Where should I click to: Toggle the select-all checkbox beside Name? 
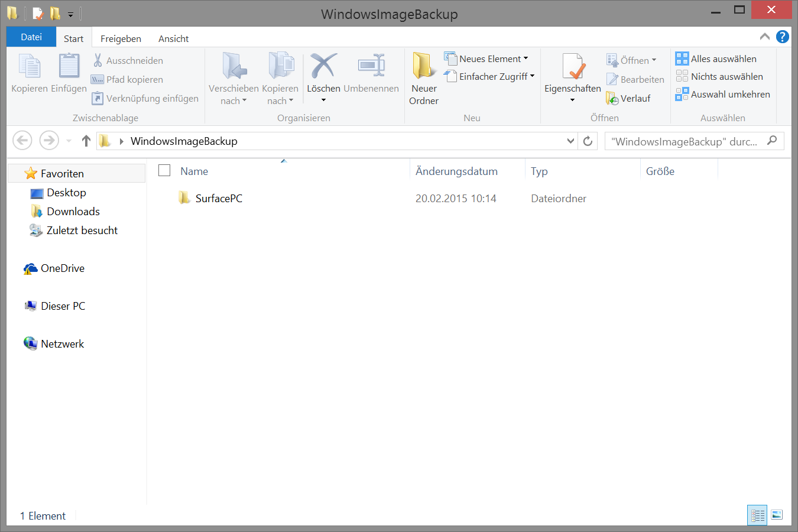click(164, 170)
